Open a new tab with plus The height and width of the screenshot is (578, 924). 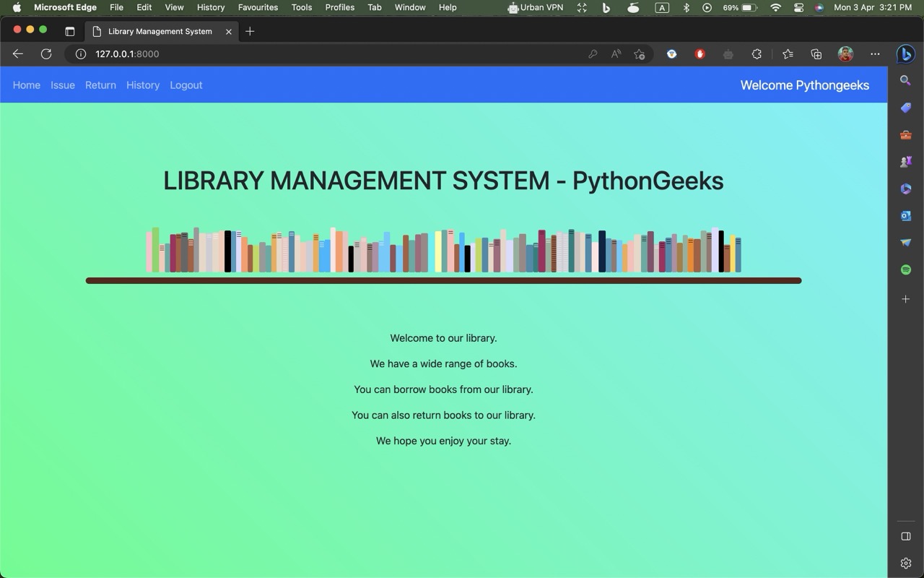click(x=250, y=31)
